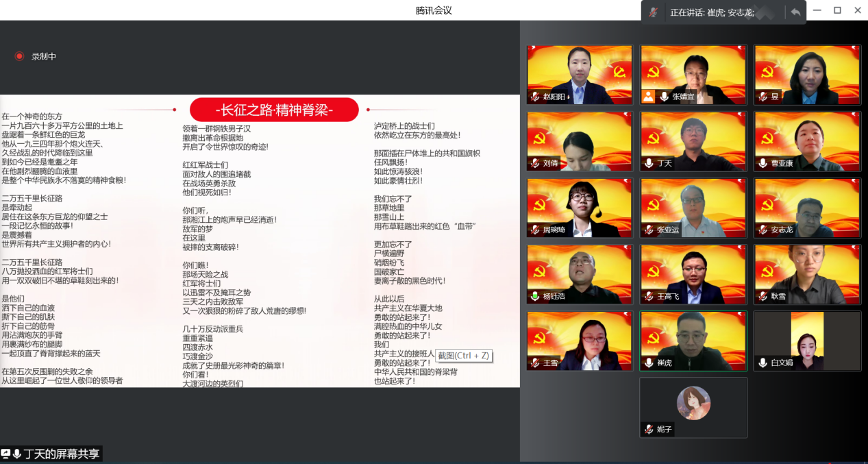The image size is (868, 464).
Task: Select 崔虎's highlighted video tile
Action: coord(693,341)
